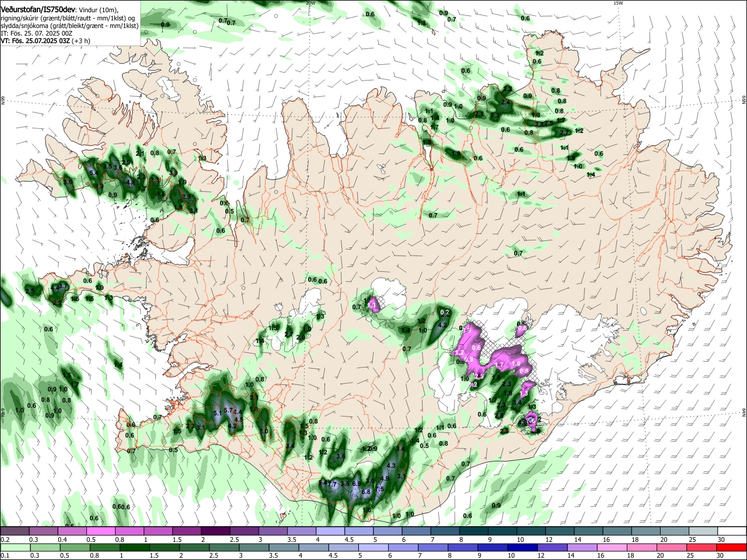Viewport: 747px width, 560px height.
Task: Select the light lavender snow swatch labeled 4
Action: click(329, 531)
